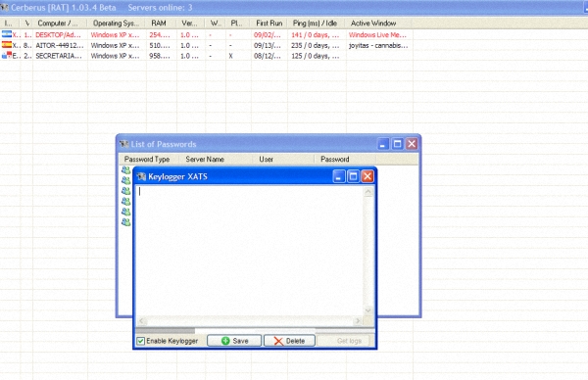Click the X mark in SECRETARIA row
This screenshot has height=380, width=588.
pos(230,56)
